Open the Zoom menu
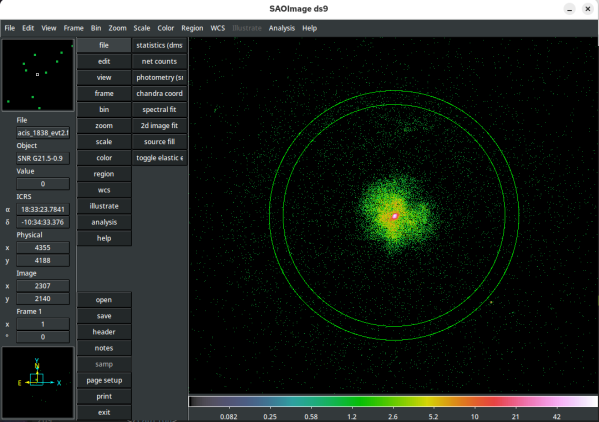The width and height of the screenshot is (599, 422). click(117, 28)
